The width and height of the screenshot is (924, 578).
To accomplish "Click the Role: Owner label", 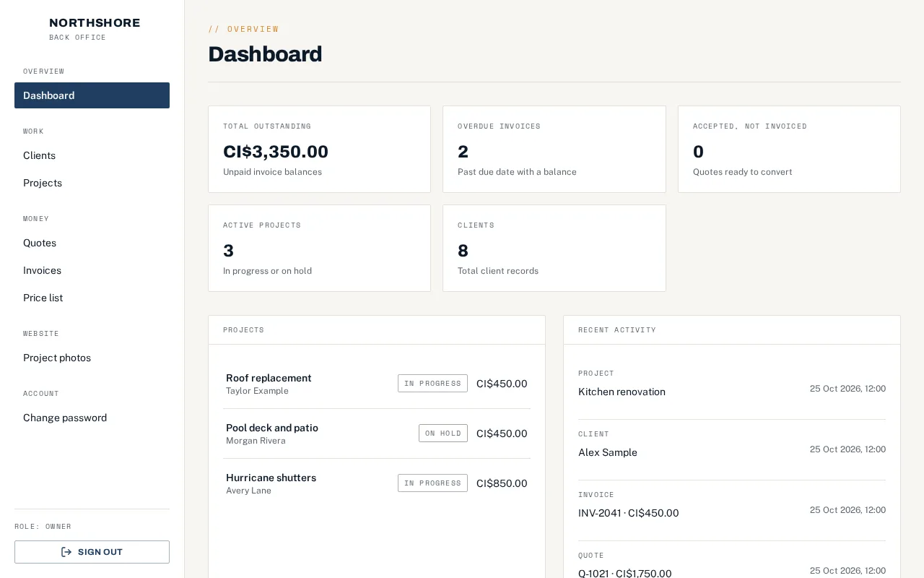I will [43, 527].
